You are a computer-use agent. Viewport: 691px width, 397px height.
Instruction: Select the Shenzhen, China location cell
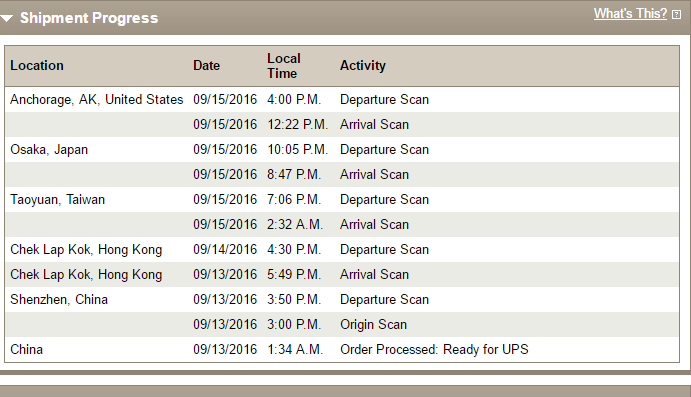coord(59,300)
